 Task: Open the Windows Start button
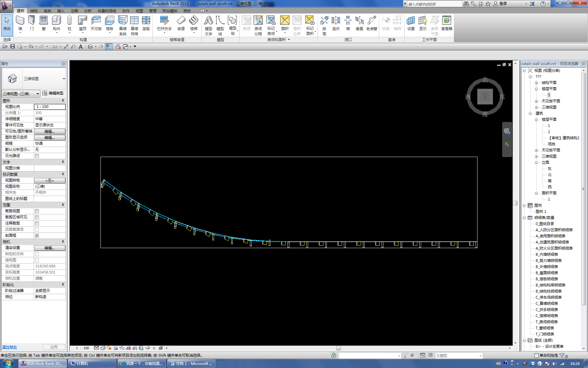[8, 363]
